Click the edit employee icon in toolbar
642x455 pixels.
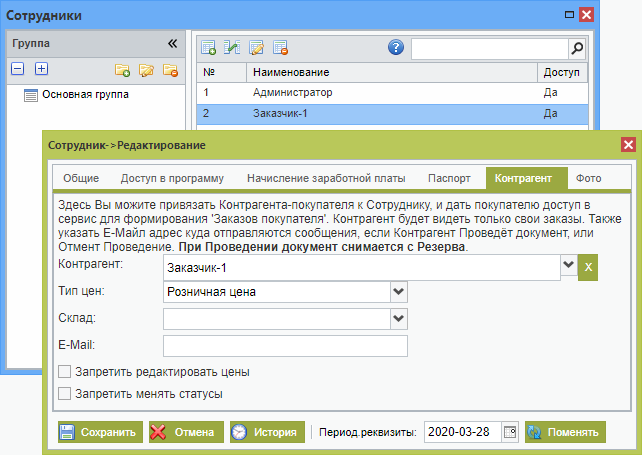pyautogui.click(x=257, y=48)
